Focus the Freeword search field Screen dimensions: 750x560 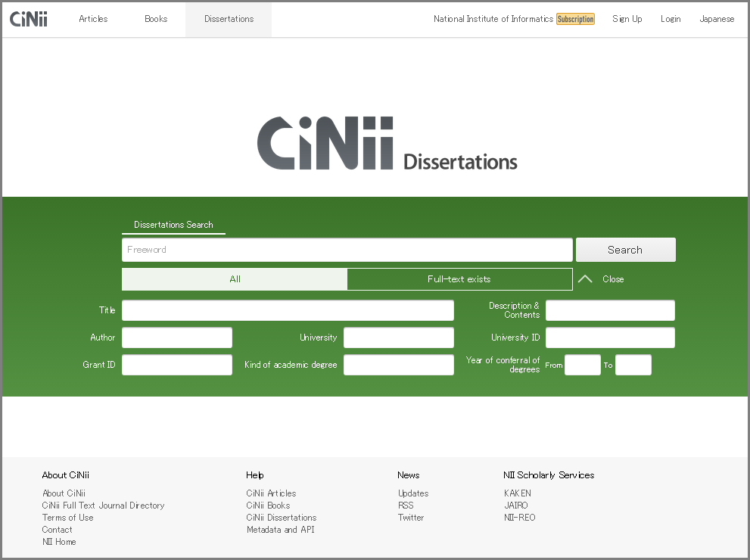tap(347, 250)
